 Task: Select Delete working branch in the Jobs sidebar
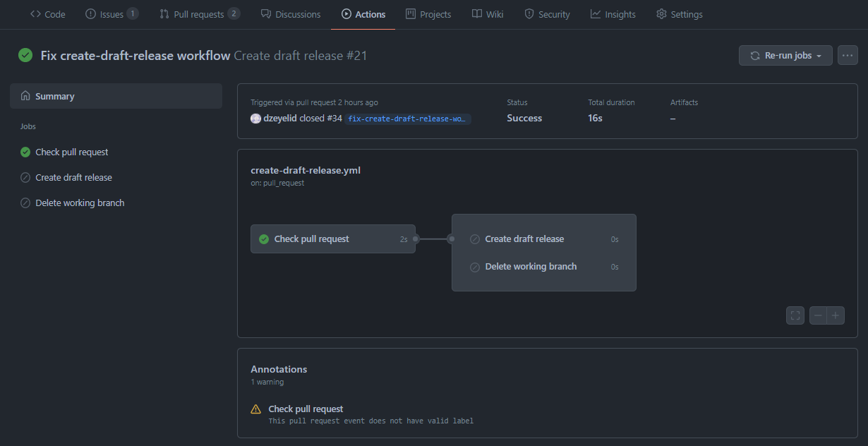pyautogui.click(x=79, y=203)
